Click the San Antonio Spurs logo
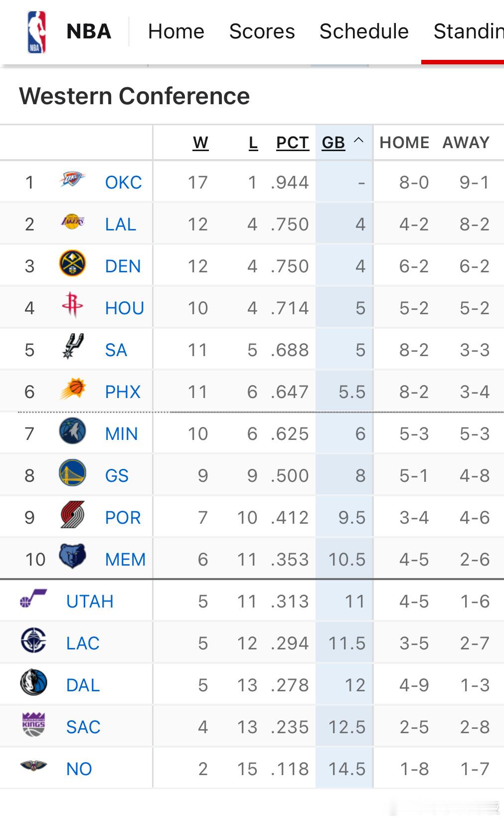The height and width of the screenshot is (820, 504). (73, 347)
